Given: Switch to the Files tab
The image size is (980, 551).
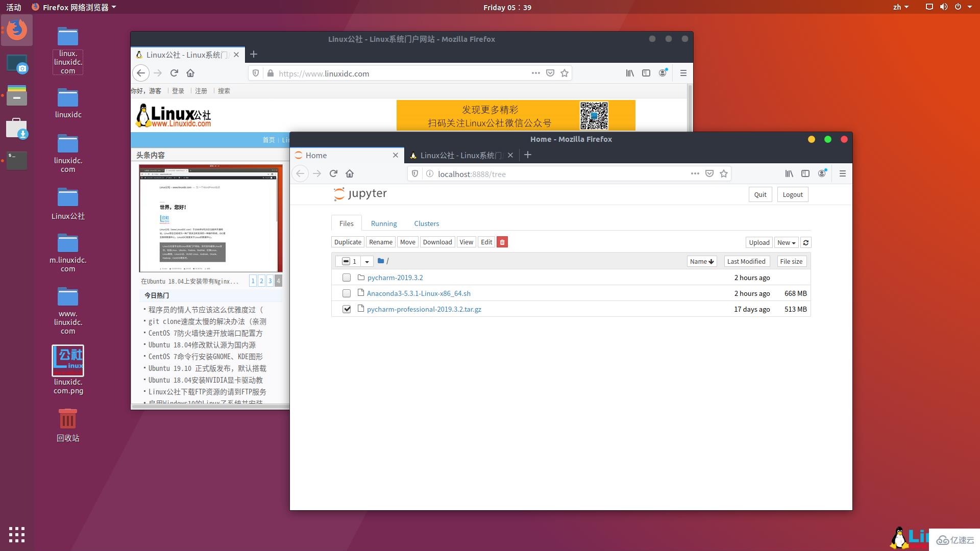Looking at the screenshot, I should click(x=347, y=223).
